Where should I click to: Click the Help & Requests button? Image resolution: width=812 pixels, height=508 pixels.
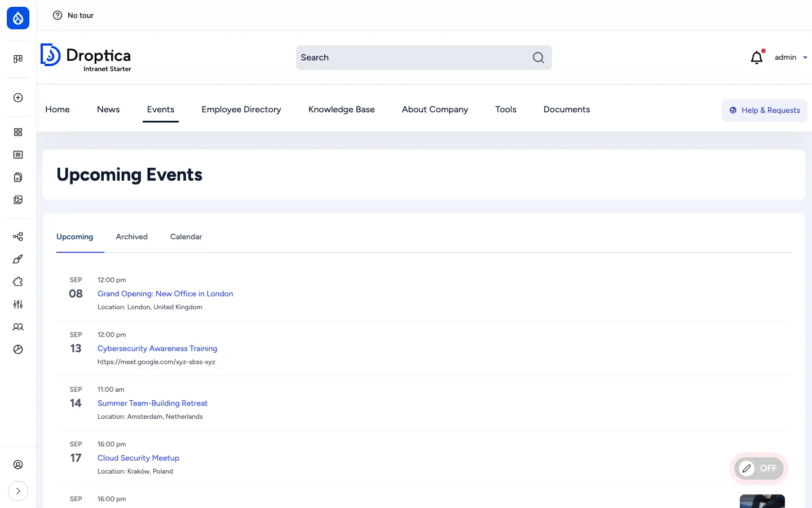pyautogui.click(x=765, y=111)
